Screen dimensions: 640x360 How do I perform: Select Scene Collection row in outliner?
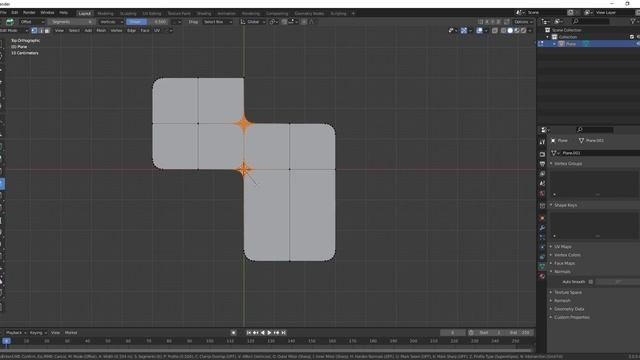[x=567, y=30]
